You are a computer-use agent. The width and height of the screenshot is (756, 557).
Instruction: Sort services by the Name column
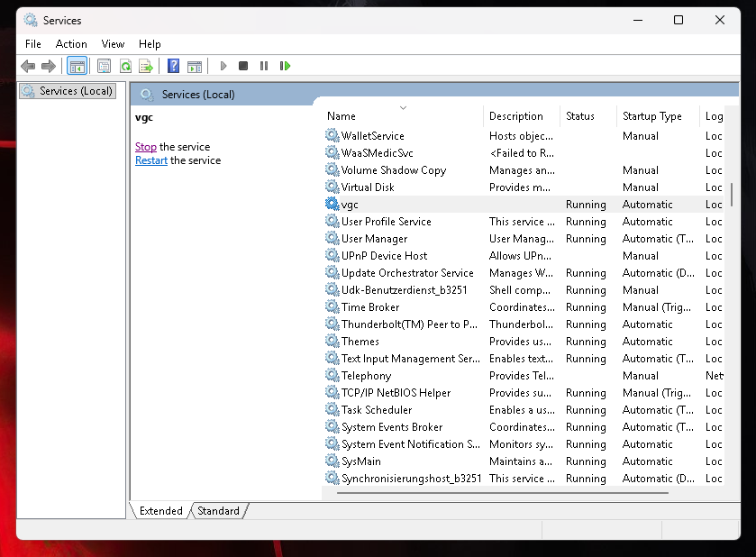[x=341, y=115]
